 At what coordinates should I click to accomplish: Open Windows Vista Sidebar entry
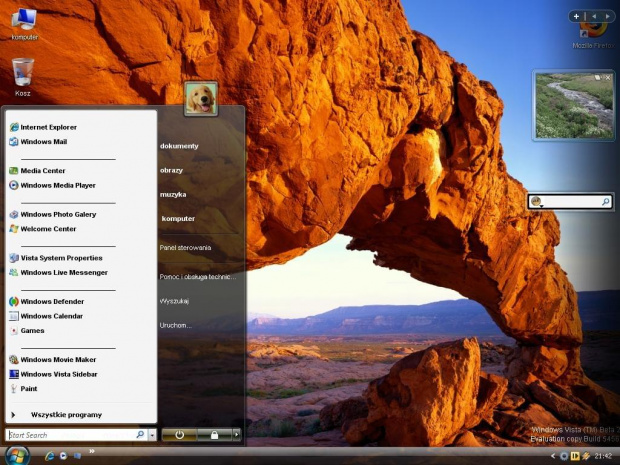coord(53,374)
